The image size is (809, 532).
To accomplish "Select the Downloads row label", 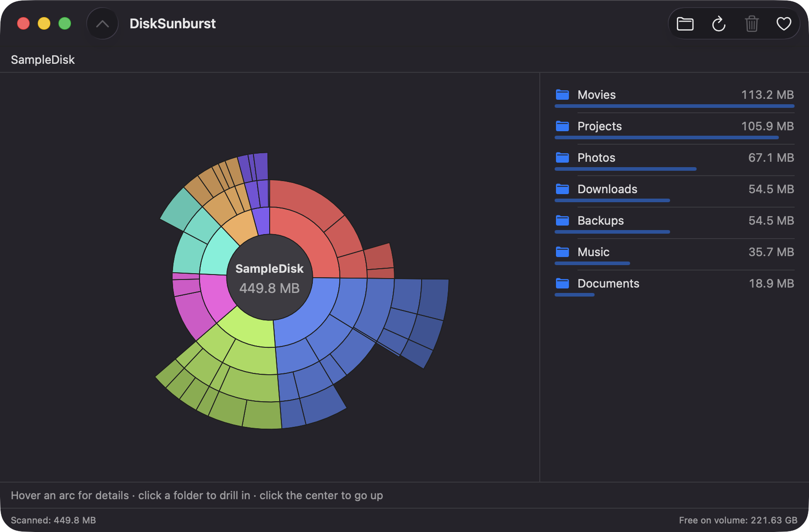I will pos(607,189).
